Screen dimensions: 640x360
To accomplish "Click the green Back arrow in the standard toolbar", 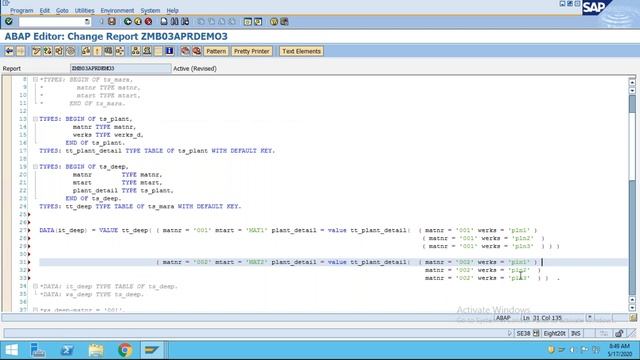I will click(127, 21).
